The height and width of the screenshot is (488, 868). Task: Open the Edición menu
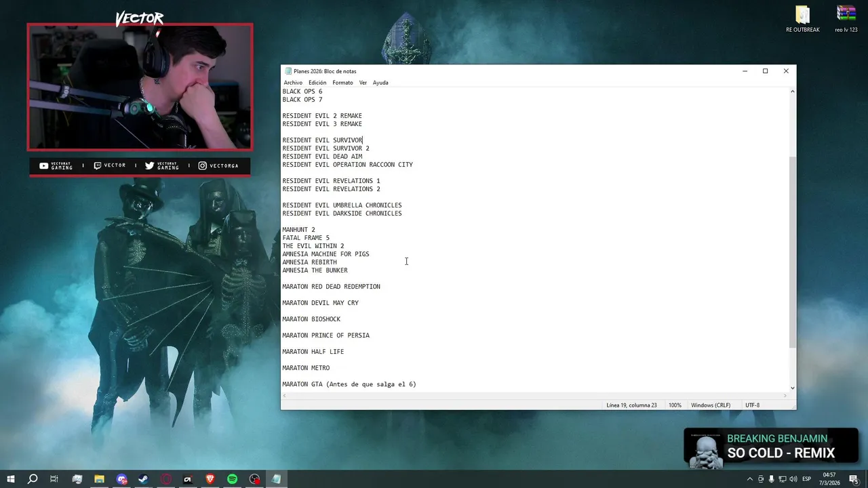pos(317,83)
